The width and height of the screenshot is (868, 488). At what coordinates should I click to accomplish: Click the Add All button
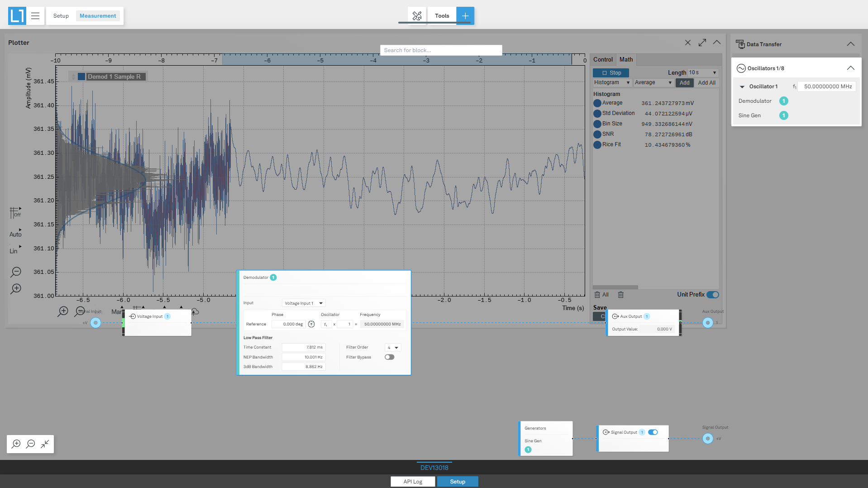click(x=706, y=83)
